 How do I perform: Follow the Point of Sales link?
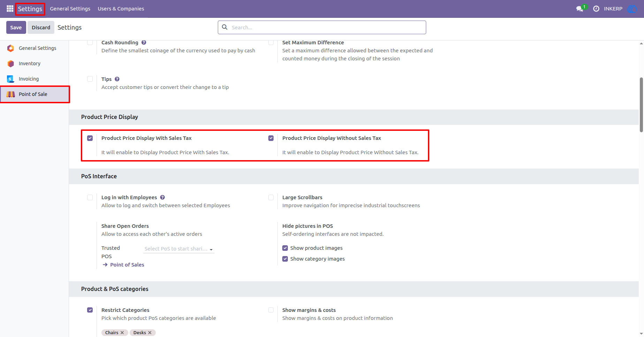click(x=127, y=265)
